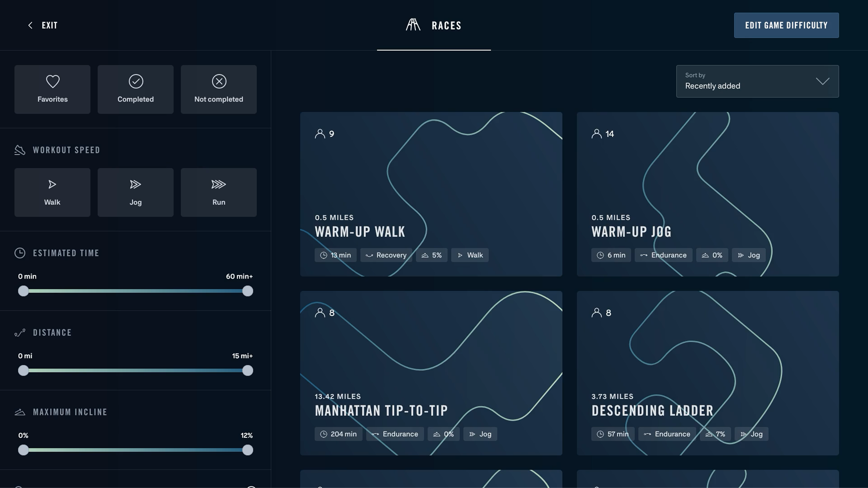
Task: Click the Edit Game Difficulty button
Action: (x=786, y=25)
